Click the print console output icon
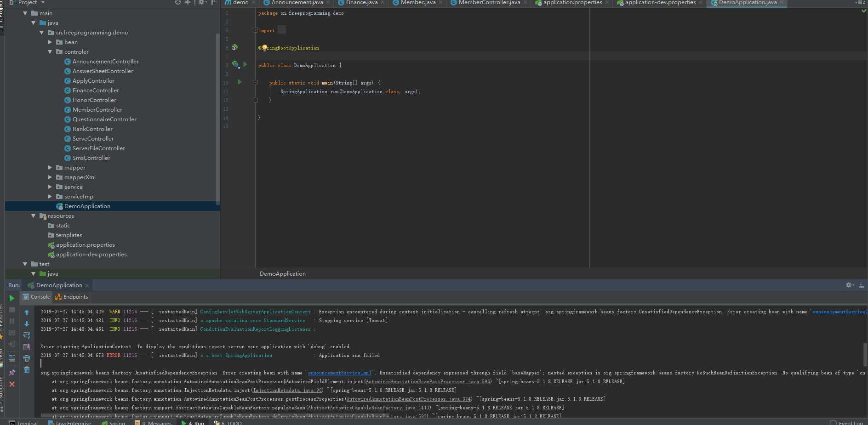868x425 pixels. tap(27, 358)
